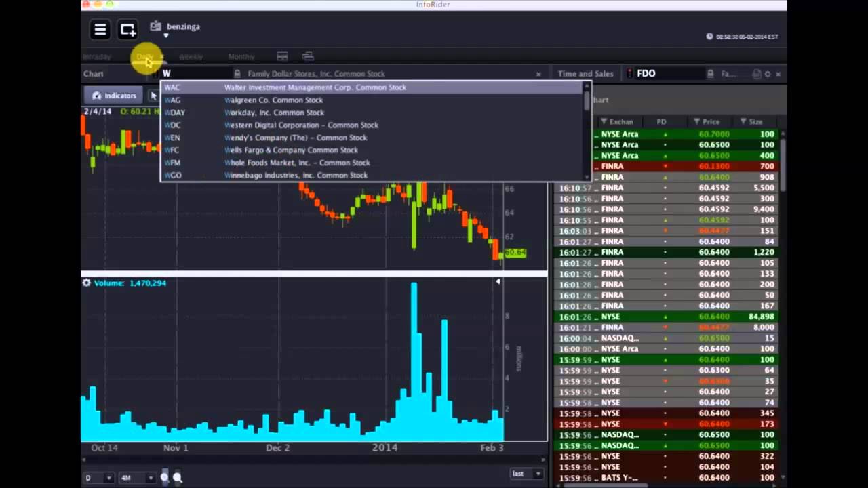Switch to the Weekly tab
Screen dimensions: 868x488
point(191,56)
